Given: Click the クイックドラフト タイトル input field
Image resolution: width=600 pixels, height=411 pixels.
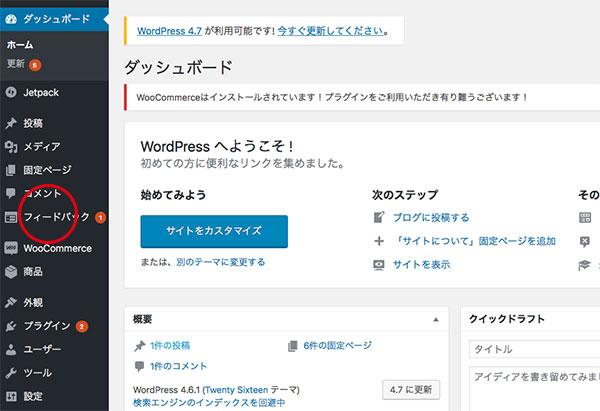Looking at the screenshot, I should coord(535,349).
